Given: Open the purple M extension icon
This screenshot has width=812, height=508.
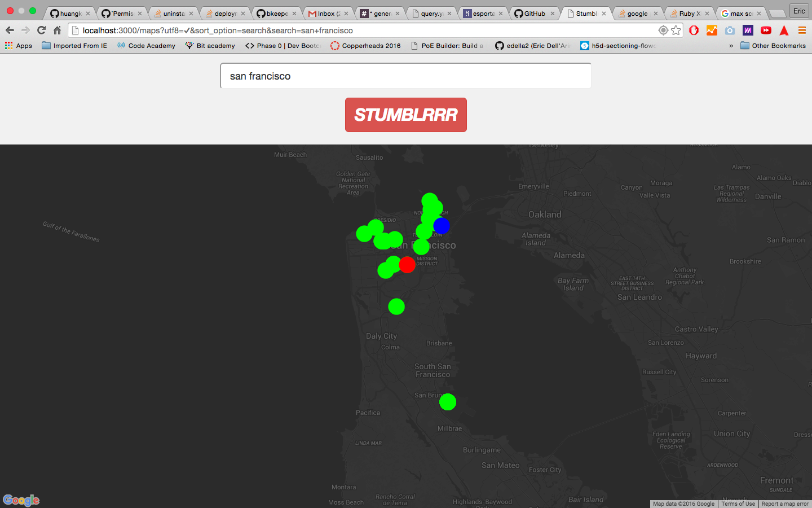Looking at the screenshot, I should tap(748, 30).
